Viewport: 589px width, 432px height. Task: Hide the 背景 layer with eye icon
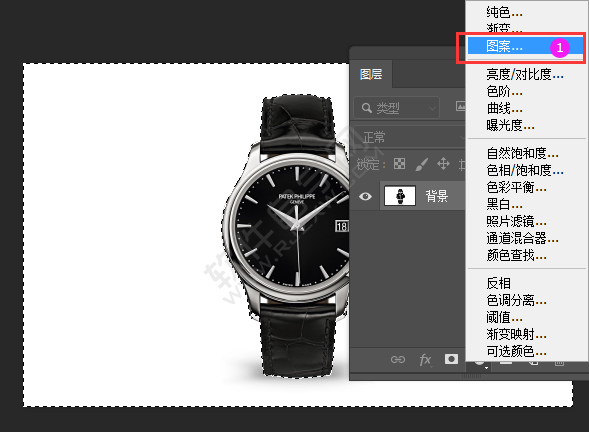[365, 196]
